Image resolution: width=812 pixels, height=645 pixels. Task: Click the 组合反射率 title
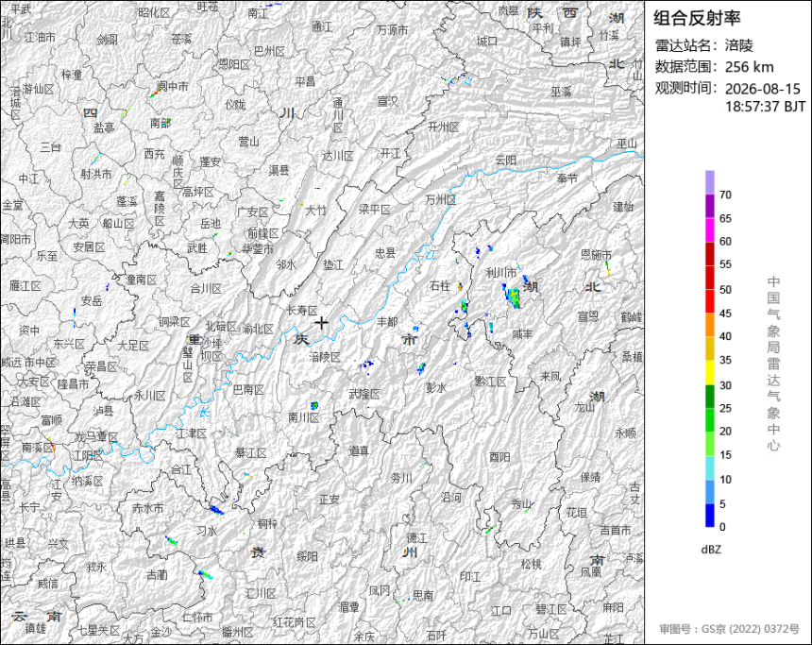[697, 18]
